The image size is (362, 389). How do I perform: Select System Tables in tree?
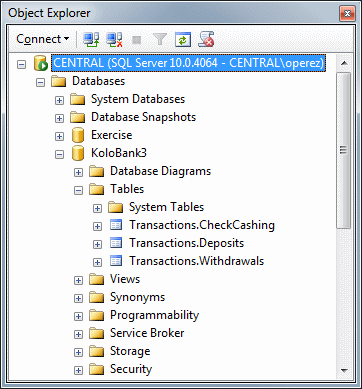[166, 207]
